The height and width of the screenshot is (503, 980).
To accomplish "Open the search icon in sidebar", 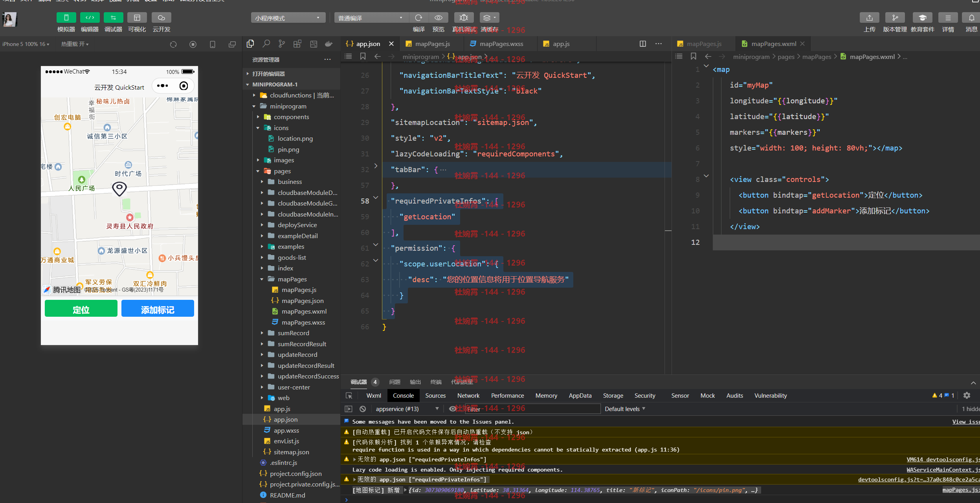I will tap(266, 44).
